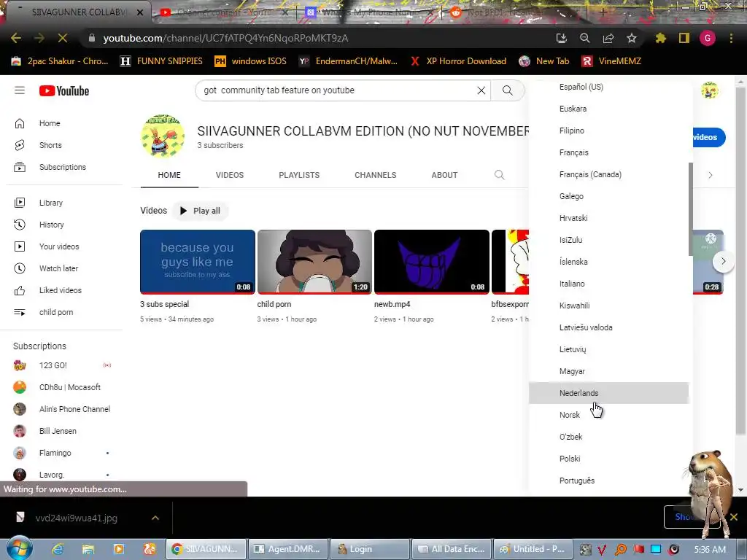Click the Play all button
The image size is (747, 560).
200,211
